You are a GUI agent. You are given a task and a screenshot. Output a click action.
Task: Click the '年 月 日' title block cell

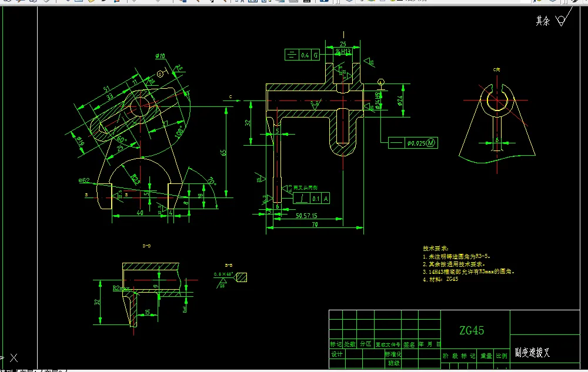(430, 344)
